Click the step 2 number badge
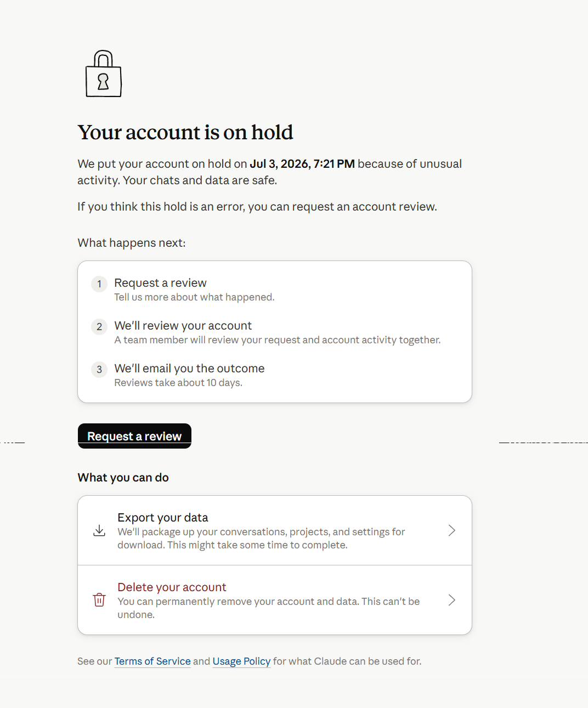588x708 pixels. (x=99, y=327)
